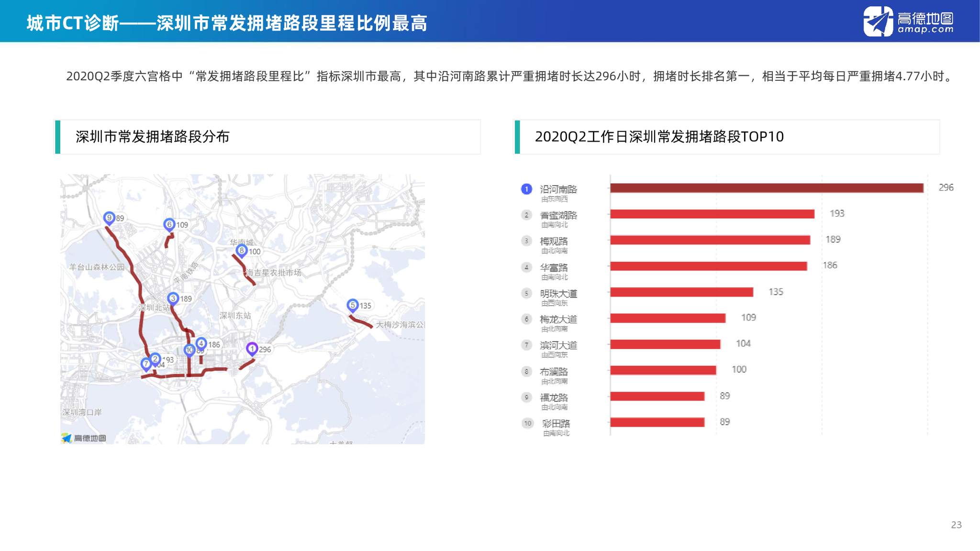Click the longest bar for 沿河南路
Screen dimensions: 980x551
[766, 187]
